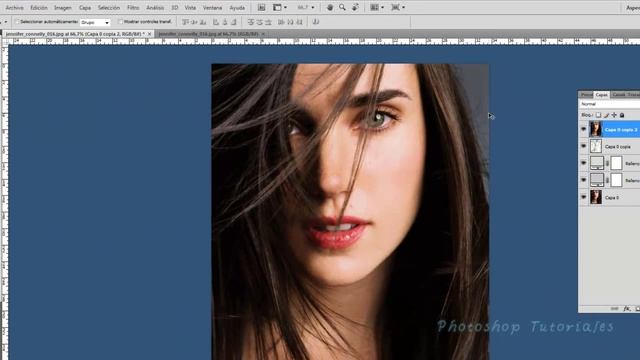The image size is (640, 360).
Task: Click the auto-align layers icon
Action: click(x=316, y=22)
